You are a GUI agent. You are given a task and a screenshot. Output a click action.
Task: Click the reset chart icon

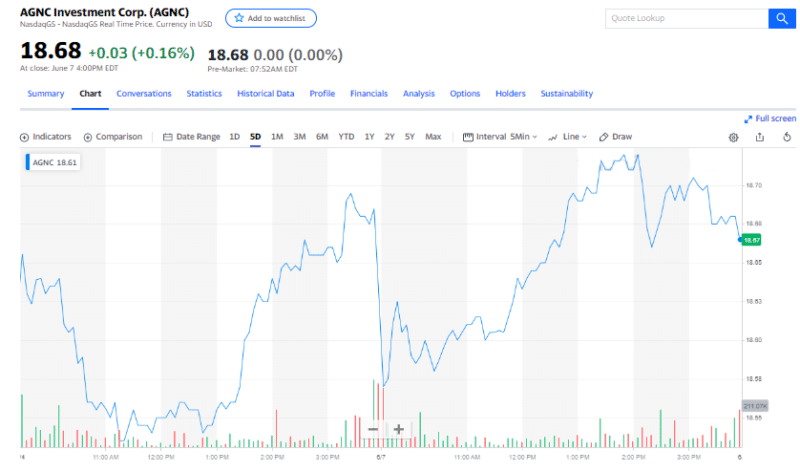787,137
